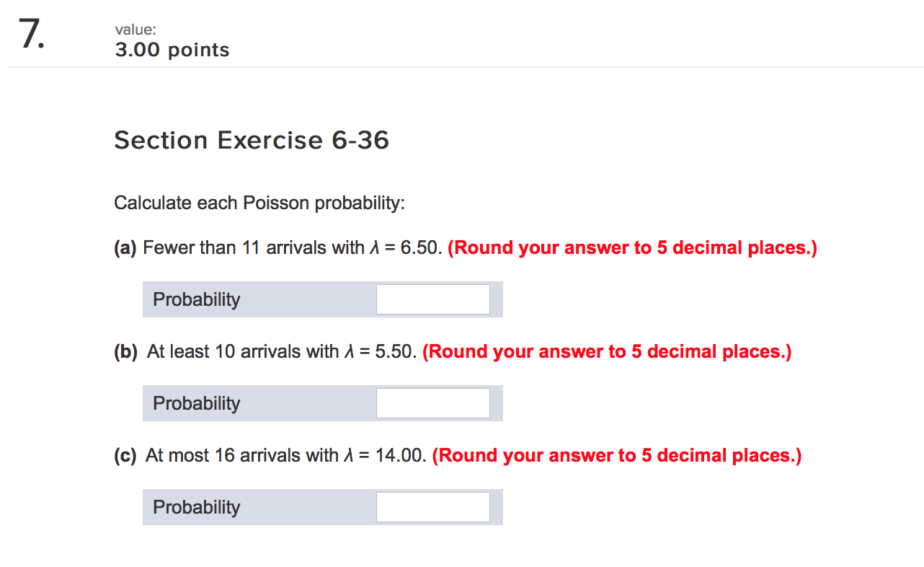The width and height of the screenshot is (924, 567).
Task: Select the Probability label in part (c)
Action: (x=195, y=506)
